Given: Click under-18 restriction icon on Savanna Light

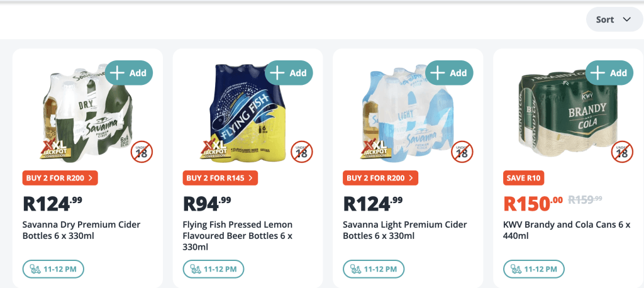Looking at the screenshot, I should click(462, 152).
